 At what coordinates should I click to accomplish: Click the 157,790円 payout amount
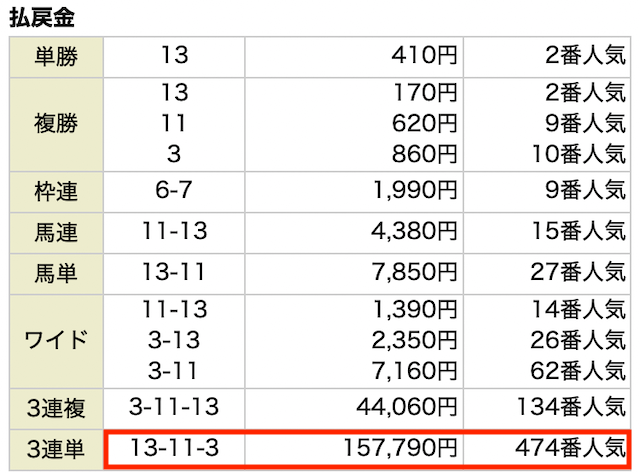(400, 448)
